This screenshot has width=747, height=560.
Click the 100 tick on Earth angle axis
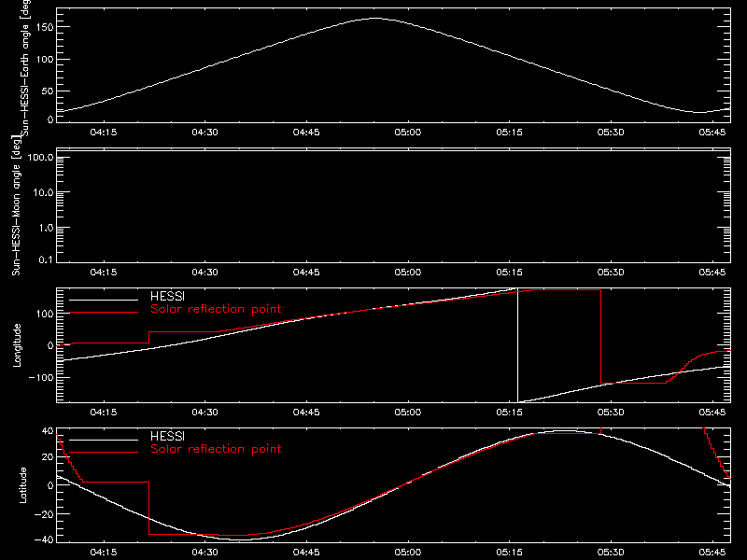tap(45, 60)
